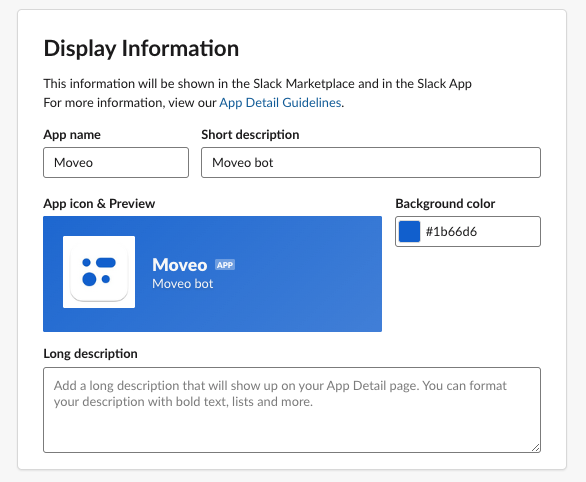This screenshot has width=586, height=482.
Task: Click the bold 'Moveo' preview title
Action: click(x=179, y=265)
